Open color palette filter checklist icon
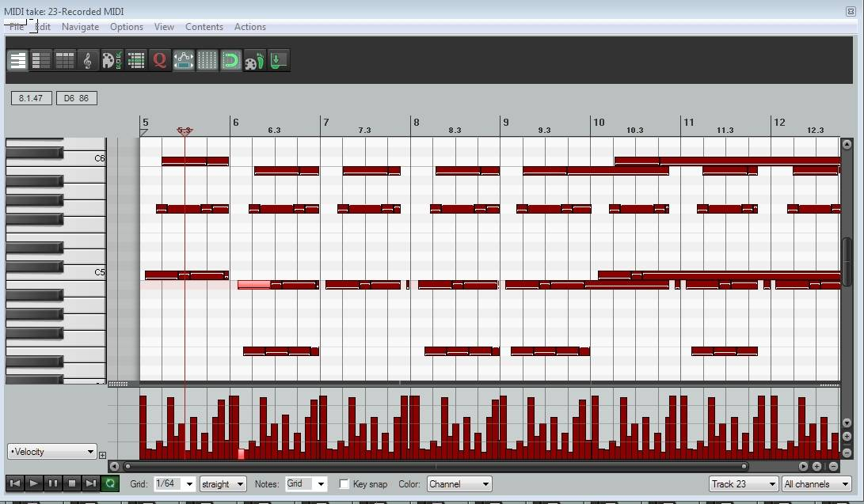 coord(112,60)
